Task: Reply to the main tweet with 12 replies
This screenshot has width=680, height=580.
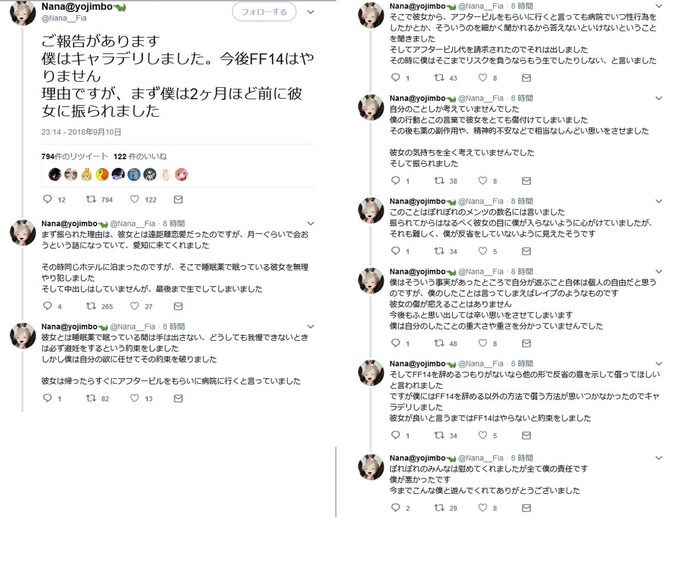Action: pyautogui.click(x=47, y=199)
